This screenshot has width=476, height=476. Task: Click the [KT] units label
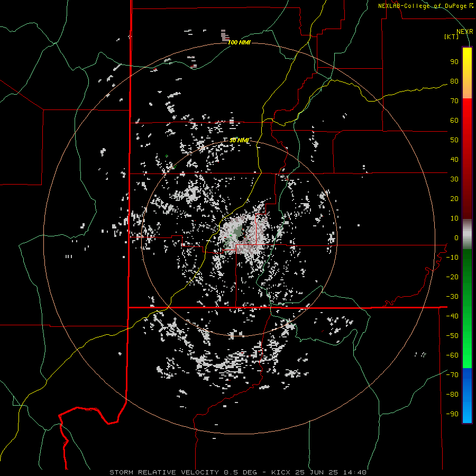click(451, 36)
